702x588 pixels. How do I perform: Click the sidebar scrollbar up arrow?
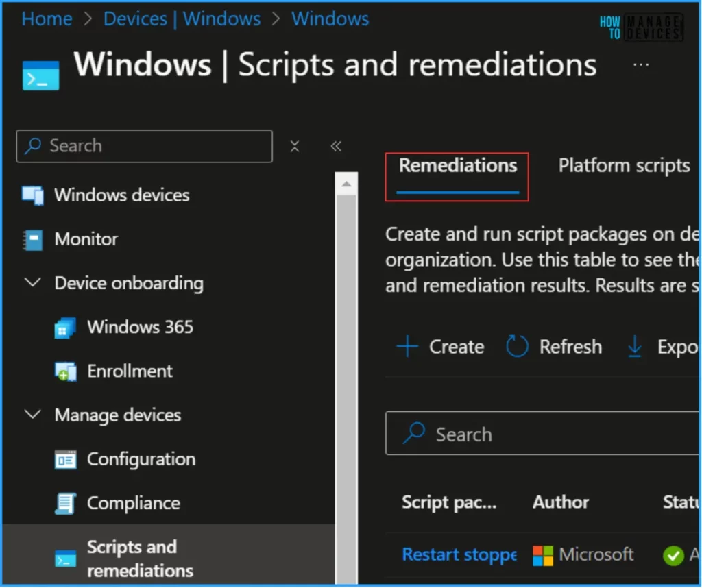346,184
